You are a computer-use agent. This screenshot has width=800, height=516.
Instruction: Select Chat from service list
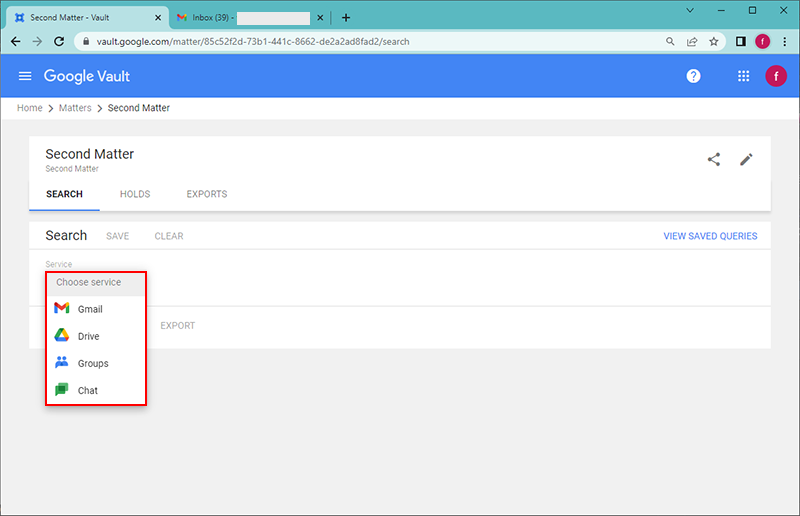pos(96,390)
